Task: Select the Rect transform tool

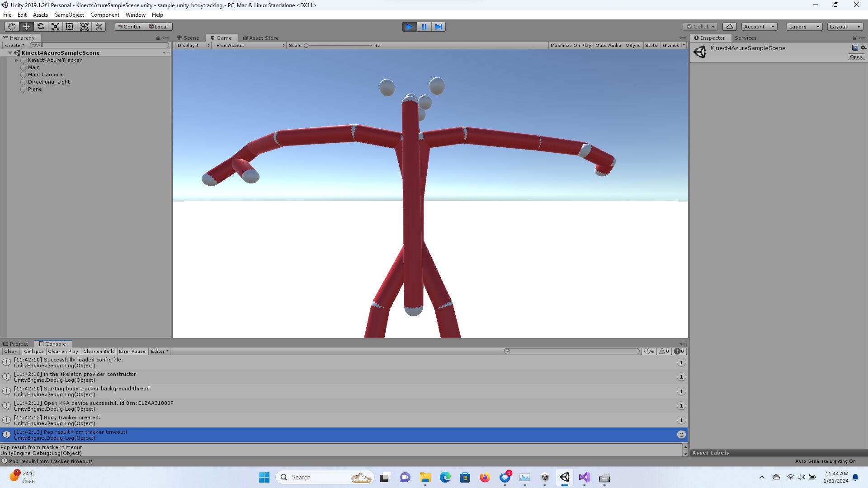Action: (x=70, y=27)
